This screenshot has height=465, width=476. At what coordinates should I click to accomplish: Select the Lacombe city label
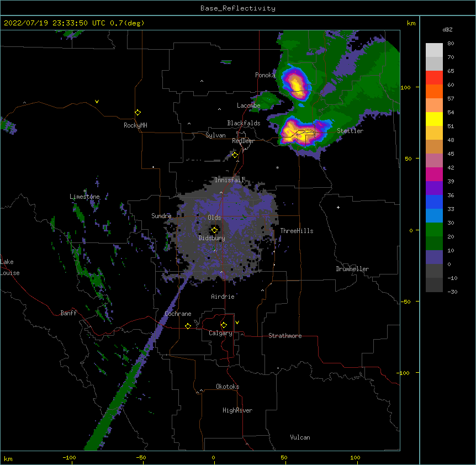[248, 105]
